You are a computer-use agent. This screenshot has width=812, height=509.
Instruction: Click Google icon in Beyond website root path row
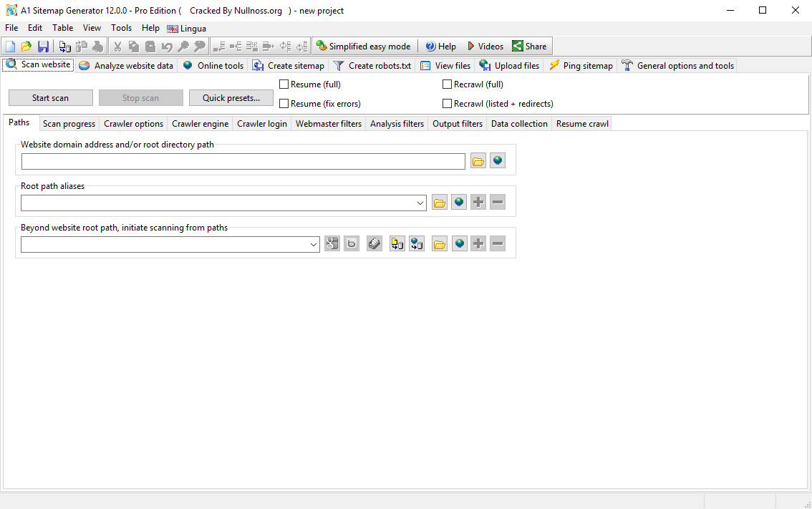click(332, 244)
